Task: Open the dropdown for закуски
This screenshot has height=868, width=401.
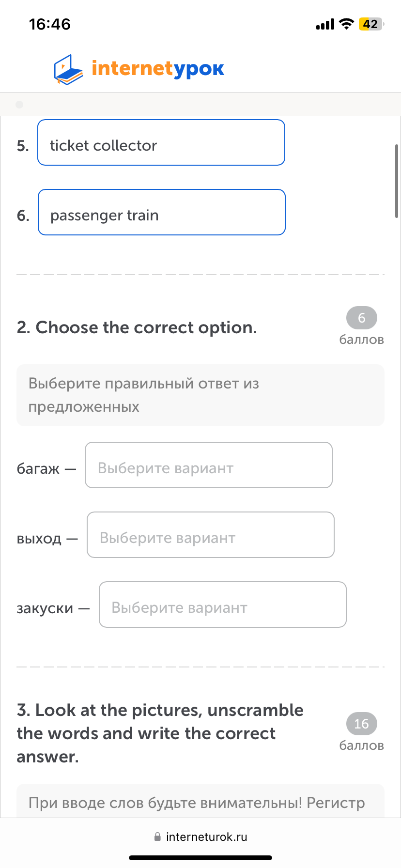Action: click(x=222, y=604)
